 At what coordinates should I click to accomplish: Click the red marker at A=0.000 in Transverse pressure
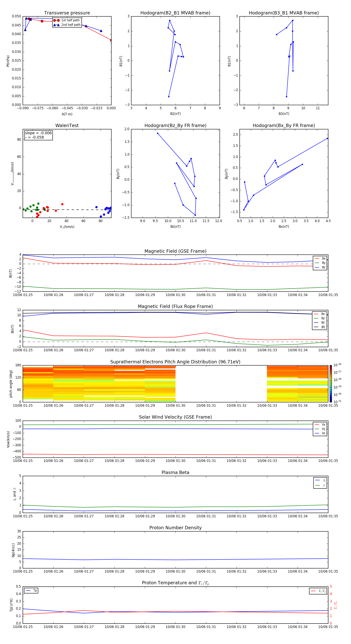[x=111, y=40]
